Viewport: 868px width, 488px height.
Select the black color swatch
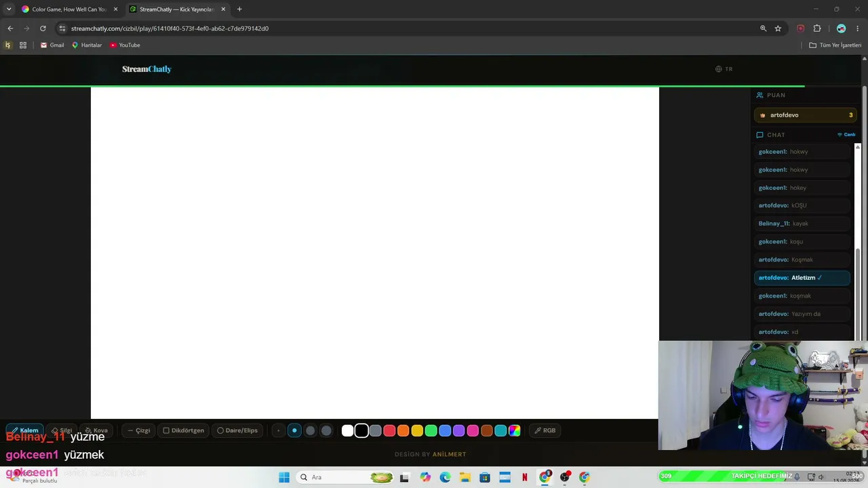point(361,430)
